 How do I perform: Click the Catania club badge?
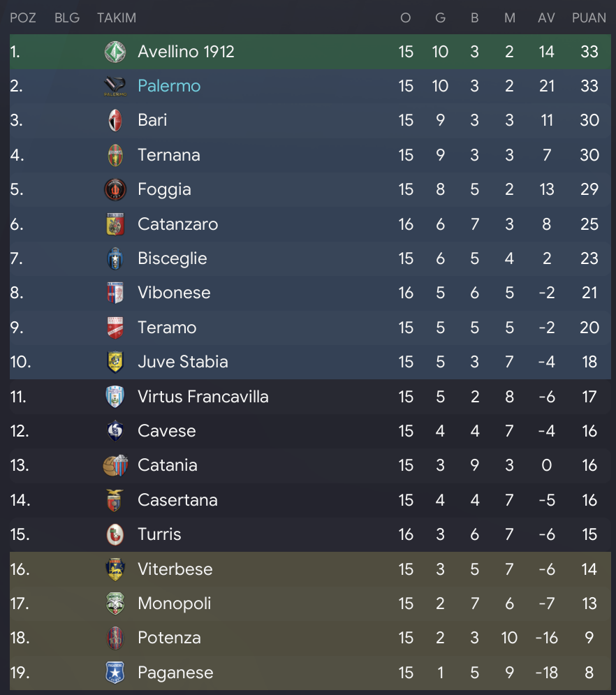115,465
